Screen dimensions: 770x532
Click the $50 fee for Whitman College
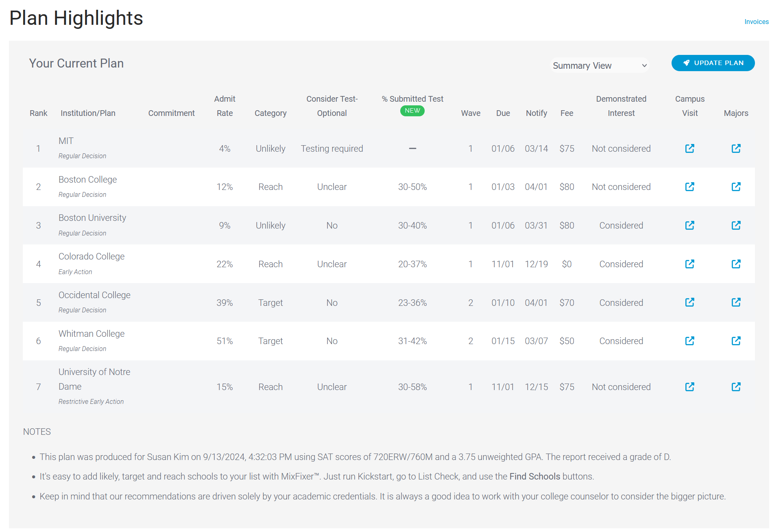(567, 341)
